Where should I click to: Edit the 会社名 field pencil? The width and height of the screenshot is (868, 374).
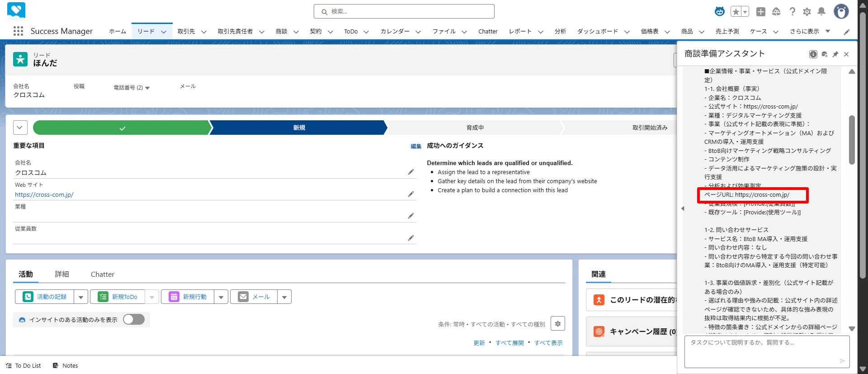pos(411,172)
